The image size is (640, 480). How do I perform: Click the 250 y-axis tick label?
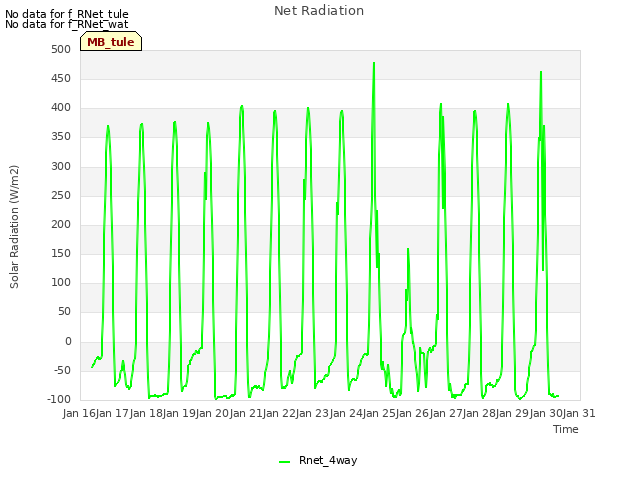pyautogui.click(x=61, y=195)
